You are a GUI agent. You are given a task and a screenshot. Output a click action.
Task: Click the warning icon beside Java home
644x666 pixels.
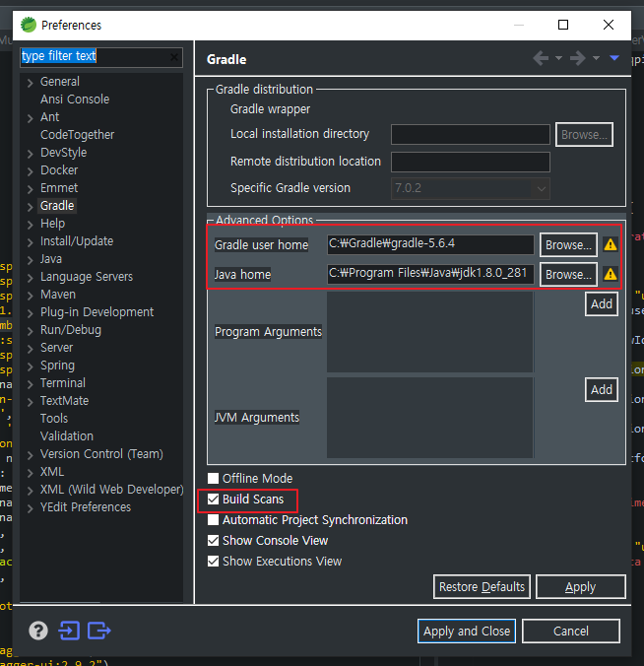[611, 274]
